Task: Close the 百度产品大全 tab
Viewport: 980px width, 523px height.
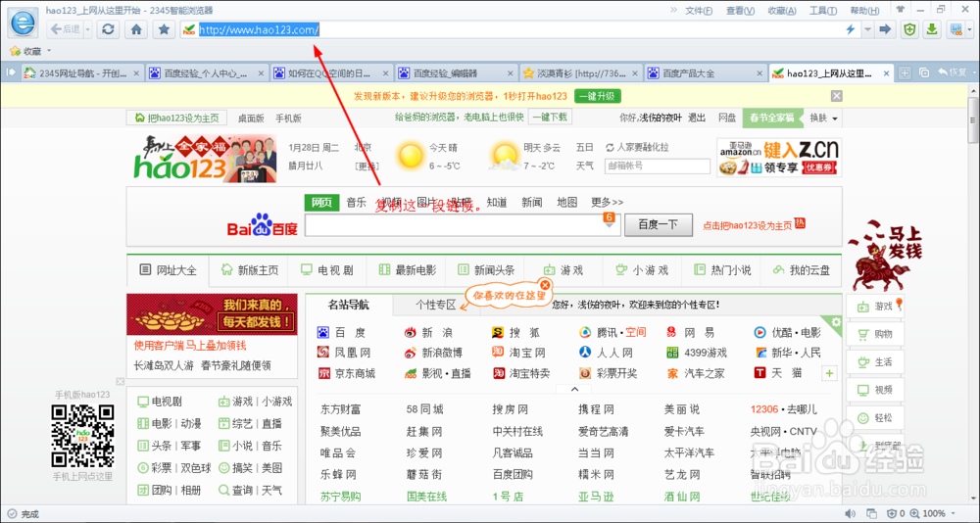Action: [x=759, y=73]
